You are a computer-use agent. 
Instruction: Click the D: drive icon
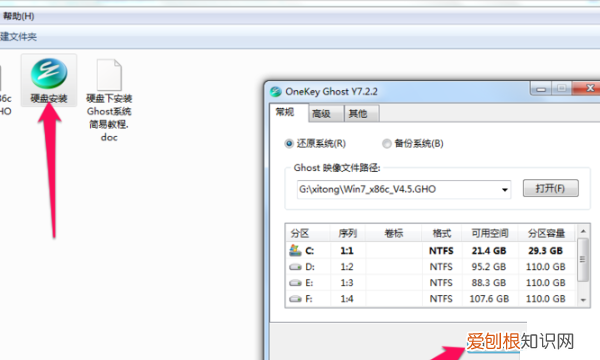(295, 267)
